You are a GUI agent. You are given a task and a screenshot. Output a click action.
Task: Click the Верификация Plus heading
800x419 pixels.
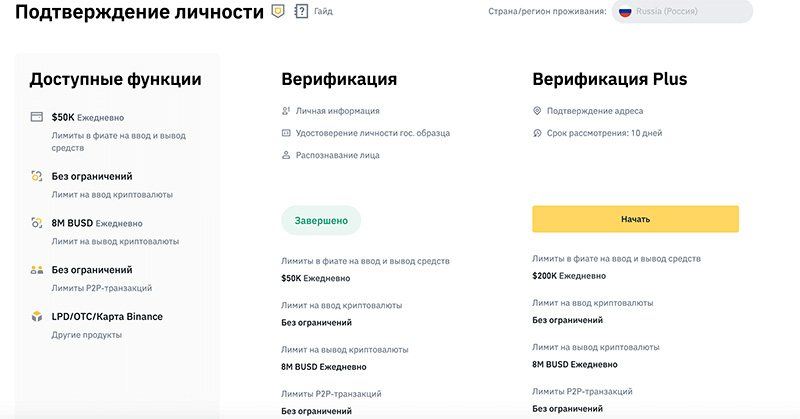pos(610,79)
